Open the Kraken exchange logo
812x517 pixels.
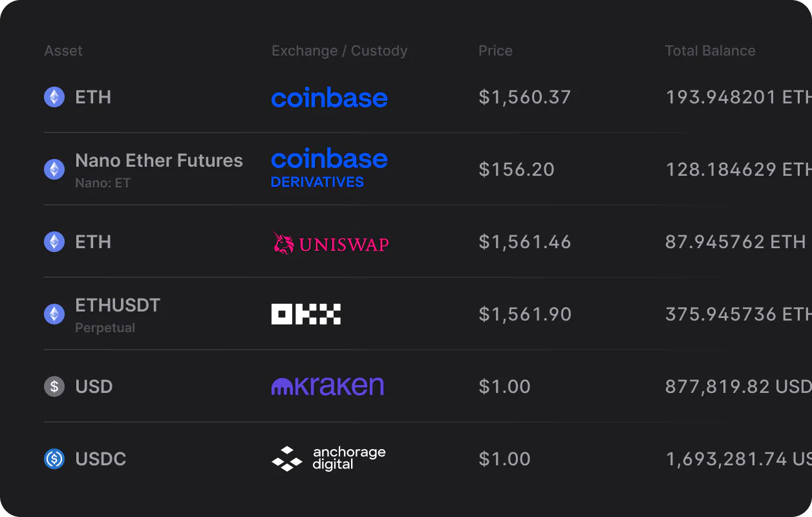click(x=328, y=386)
